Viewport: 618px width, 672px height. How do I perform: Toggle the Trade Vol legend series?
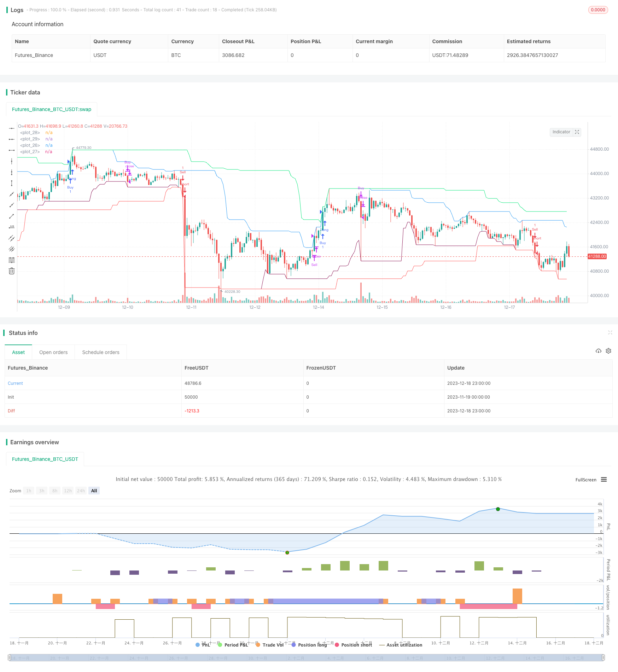tap(270, 645)
